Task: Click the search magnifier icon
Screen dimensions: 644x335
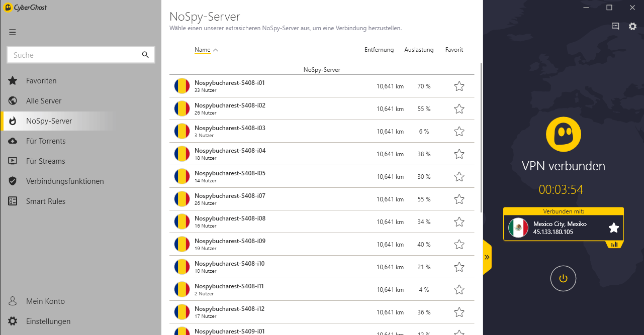Action: click(x=145, y=55)
